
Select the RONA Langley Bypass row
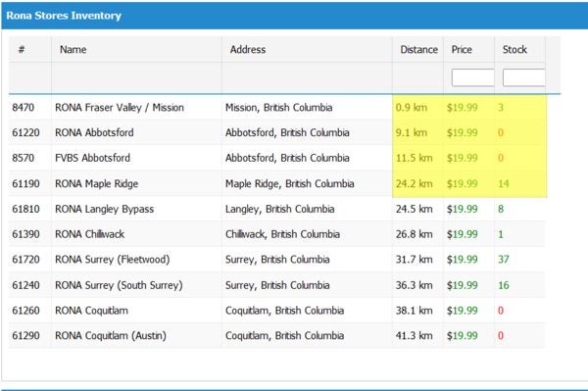(276, 209)
